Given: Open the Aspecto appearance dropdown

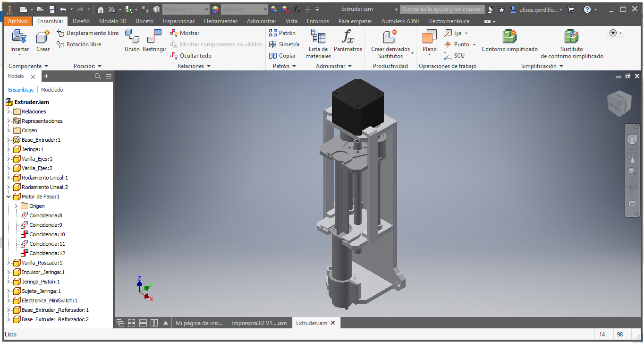Looking at the screenshot, I should 245,9.
